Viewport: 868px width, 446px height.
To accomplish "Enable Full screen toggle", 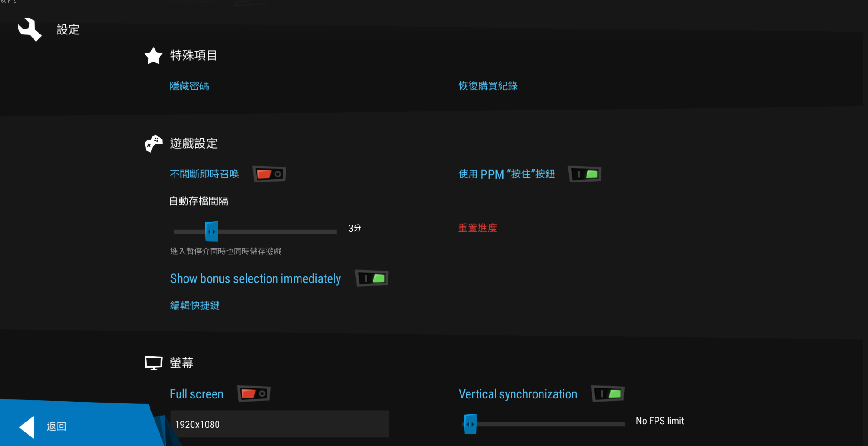I will pos(254,394).
